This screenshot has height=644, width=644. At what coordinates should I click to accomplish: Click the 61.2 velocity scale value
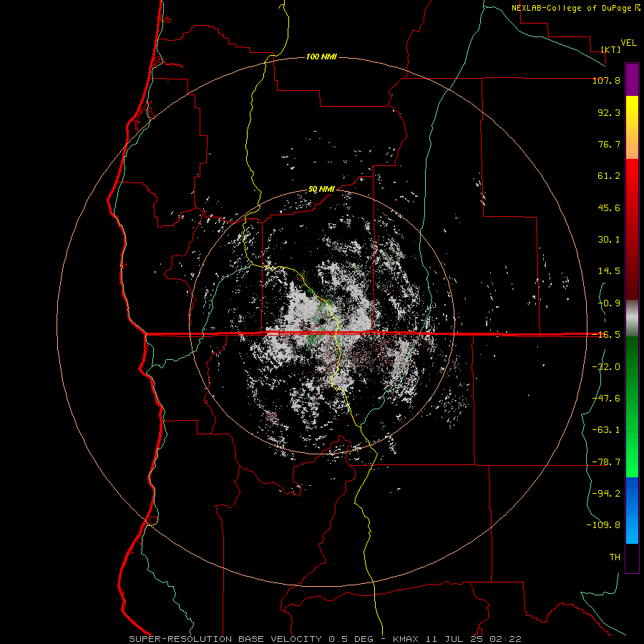(609, 176)
